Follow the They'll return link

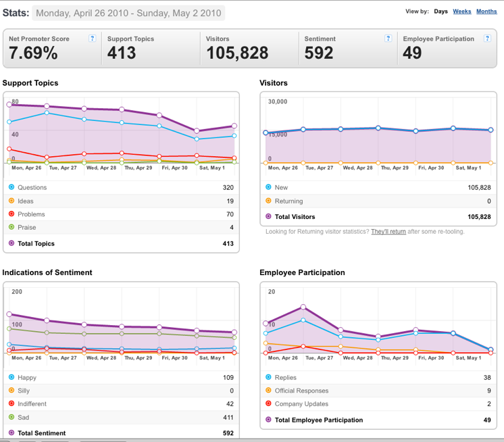[388, 231]
